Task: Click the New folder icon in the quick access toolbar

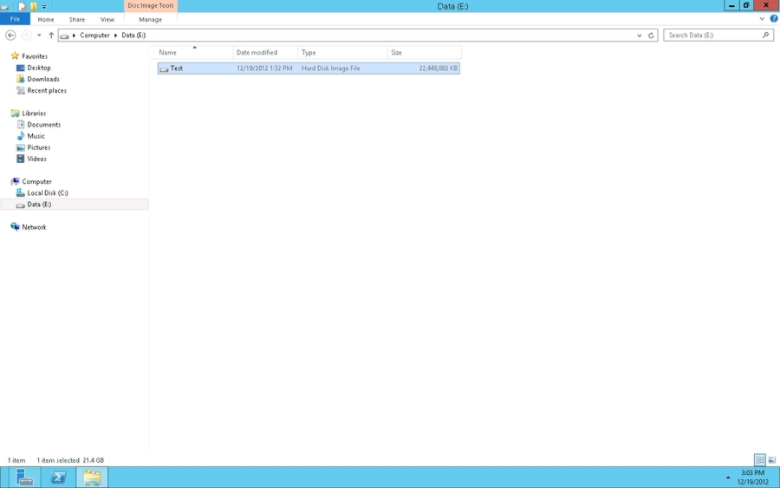Action: coord(34,6)
